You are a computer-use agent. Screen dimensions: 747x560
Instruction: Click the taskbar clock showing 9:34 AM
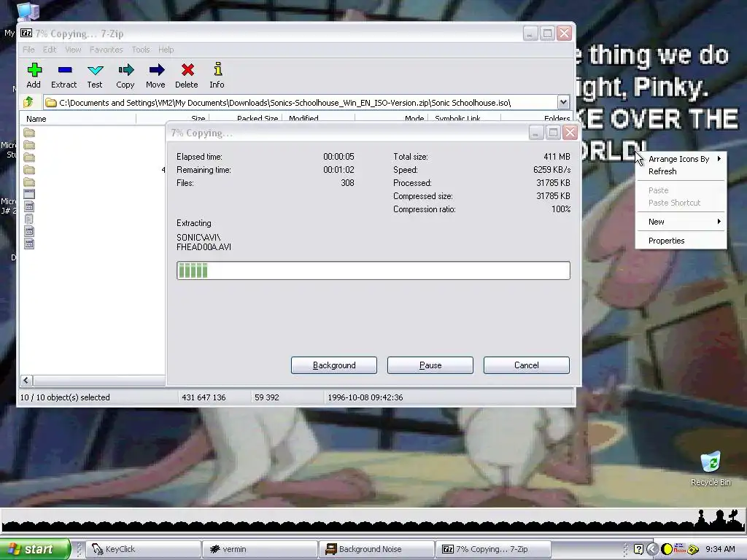720,549
